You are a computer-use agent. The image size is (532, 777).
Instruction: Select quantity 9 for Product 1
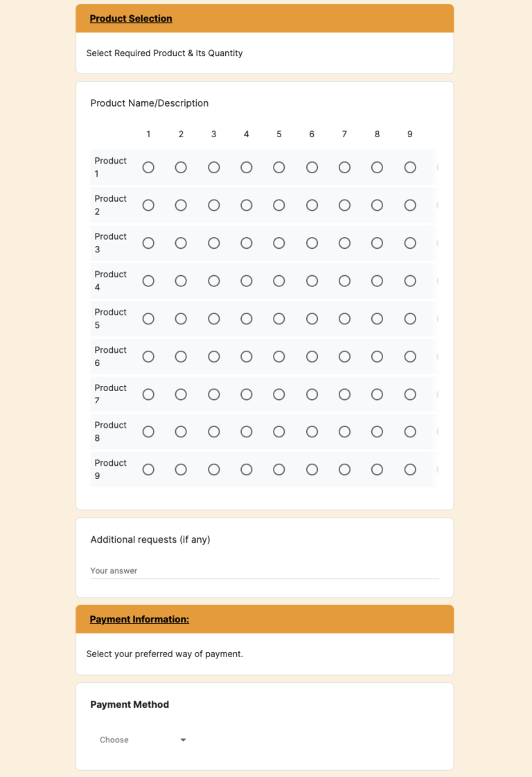pos(409,167)
